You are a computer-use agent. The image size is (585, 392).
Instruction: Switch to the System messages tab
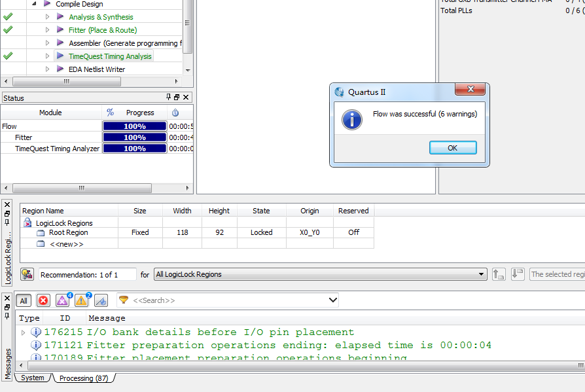33,378
